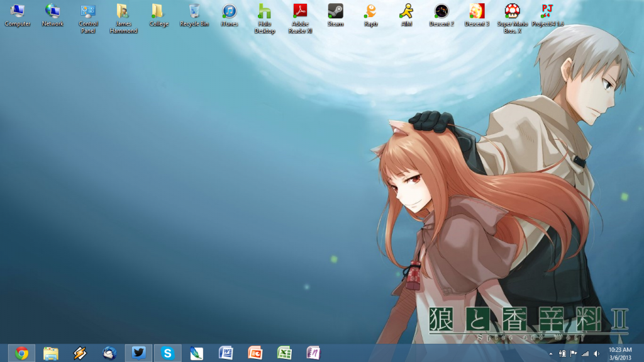This screenshot has width=644, height=362.
Task: Open the Network desktop icon
Action: pos(53,15)
